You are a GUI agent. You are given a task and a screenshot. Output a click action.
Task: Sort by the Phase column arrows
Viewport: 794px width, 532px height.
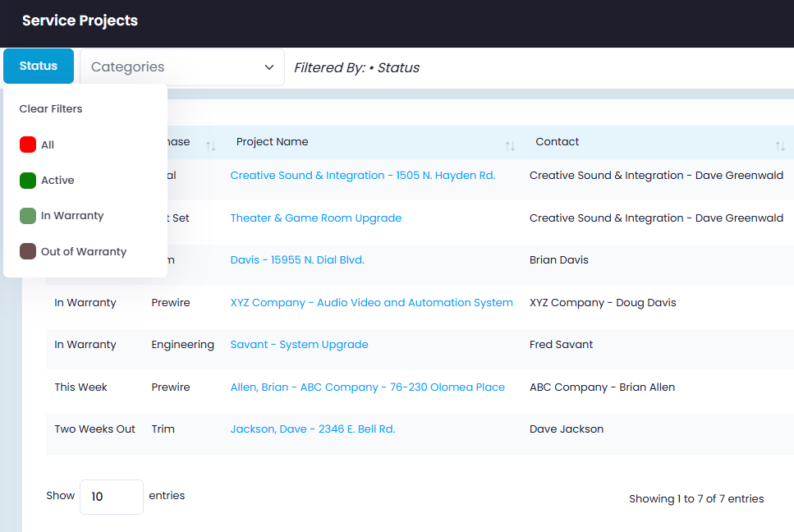point(211,146)
